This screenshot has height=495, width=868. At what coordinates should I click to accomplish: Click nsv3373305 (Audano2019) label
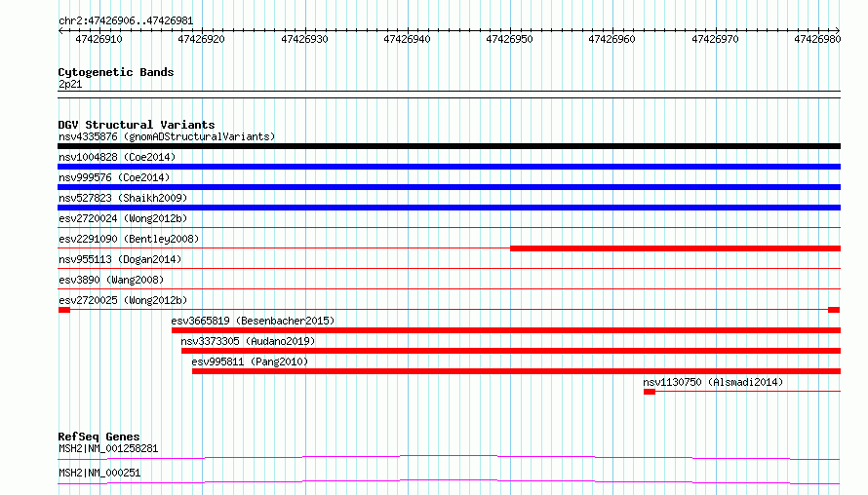(x=248, y=341)
